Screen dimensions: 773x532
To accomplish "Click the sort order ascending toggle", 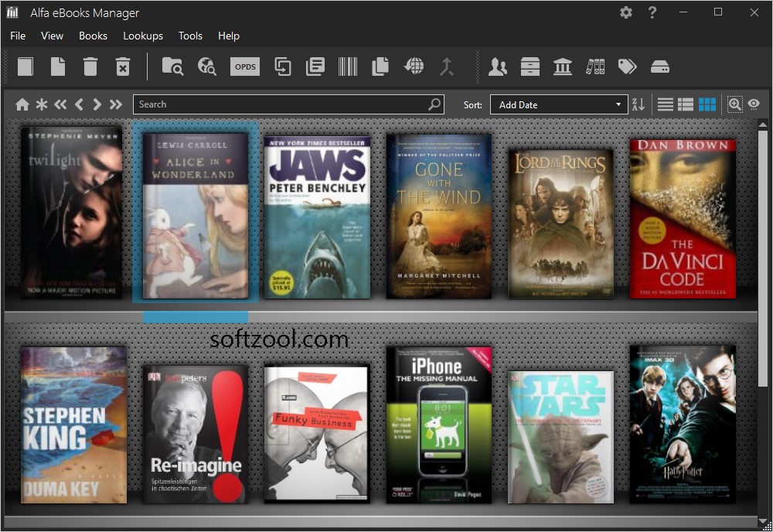I will click(638, 104).
